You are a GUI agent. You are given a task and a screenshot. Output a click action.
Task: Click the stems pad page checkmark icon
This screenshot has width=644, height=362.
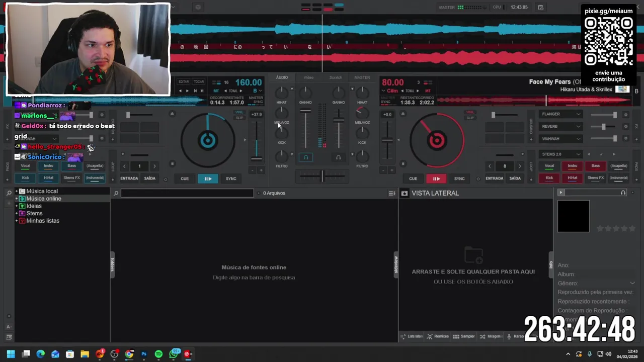click(x=601, y=154)
